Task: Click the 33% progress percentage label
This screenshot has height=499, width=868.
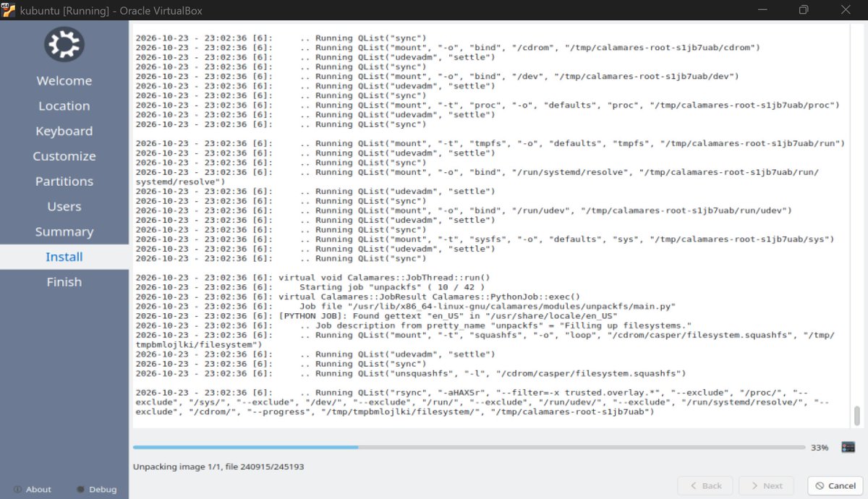Action: (820, 448)
